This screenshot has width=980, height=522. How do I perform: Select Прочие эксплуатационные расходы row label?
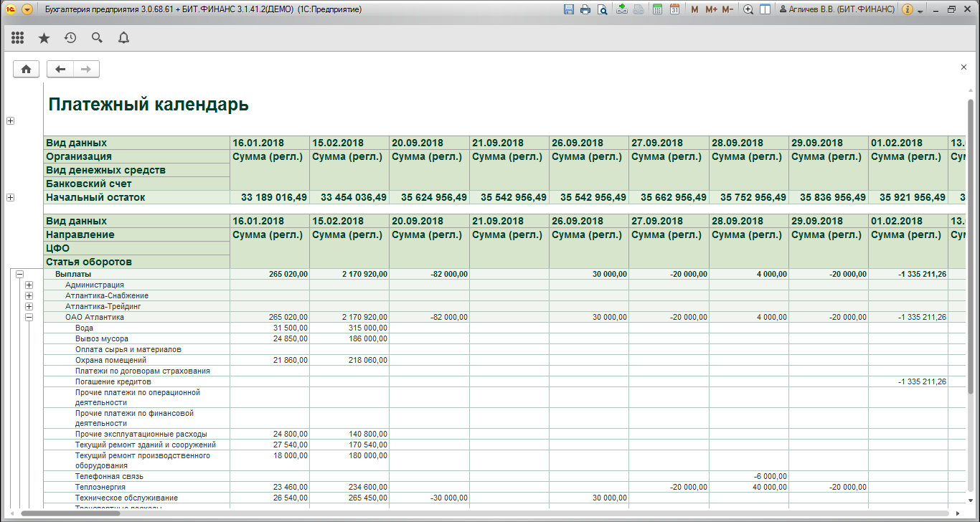click(141, 434)
